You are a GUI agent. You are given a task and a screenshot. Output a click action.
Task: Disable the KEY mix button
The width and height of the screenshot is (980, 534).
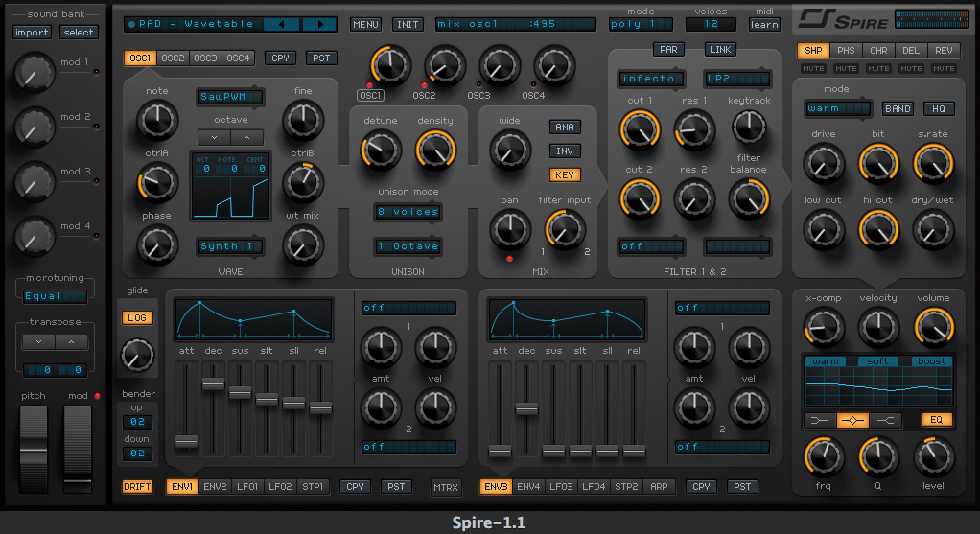565,174
